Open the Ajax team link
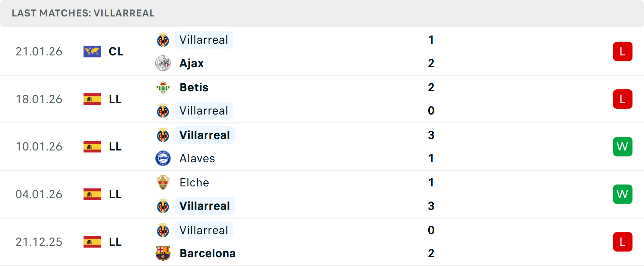644x266 pixels. [x=192, y=63]
